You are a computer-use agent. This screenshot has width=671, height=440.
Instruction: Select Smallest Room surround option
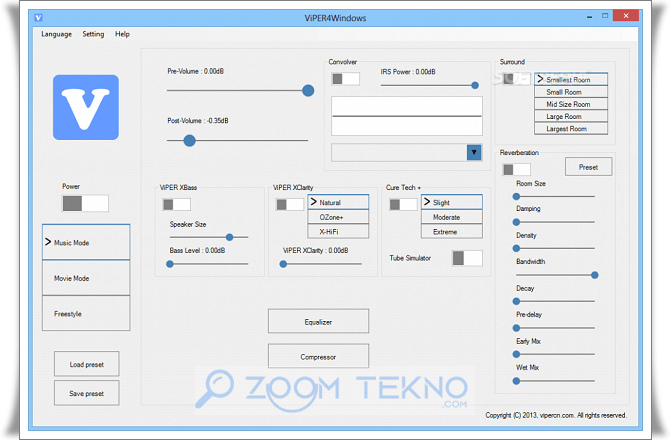(571, 80)
